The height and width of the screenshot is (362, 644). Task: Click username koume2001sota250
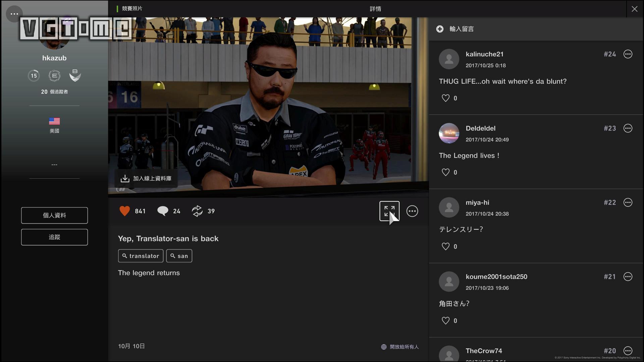[x=496, y=277]
